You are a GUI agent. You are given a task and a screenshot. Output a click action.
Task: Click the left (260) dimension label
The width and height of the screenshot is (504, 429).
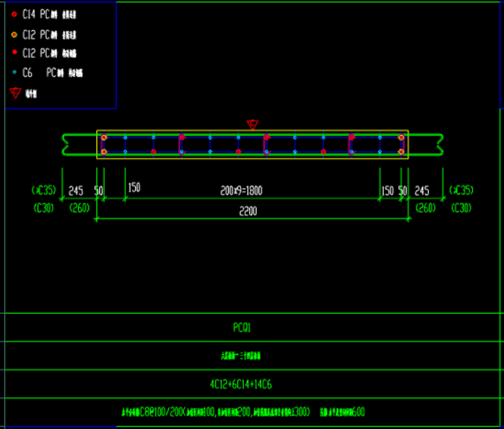pyautogui.click(x=79, y=208)
